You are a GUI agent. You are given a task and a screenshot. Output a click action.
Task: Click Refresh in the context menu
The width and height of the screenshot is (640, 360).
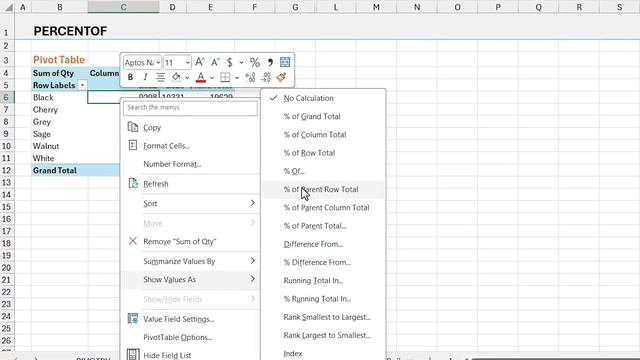pos(156,184)
